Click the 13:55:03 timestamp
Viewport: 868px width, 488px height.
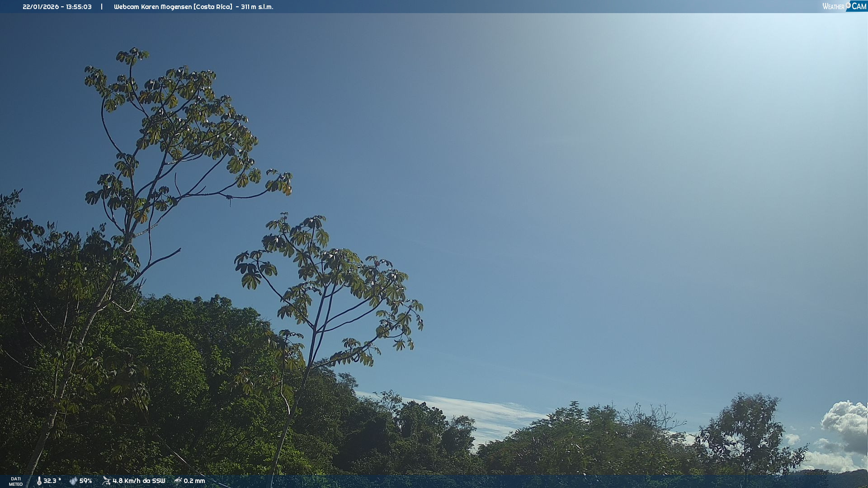point(79,7)
